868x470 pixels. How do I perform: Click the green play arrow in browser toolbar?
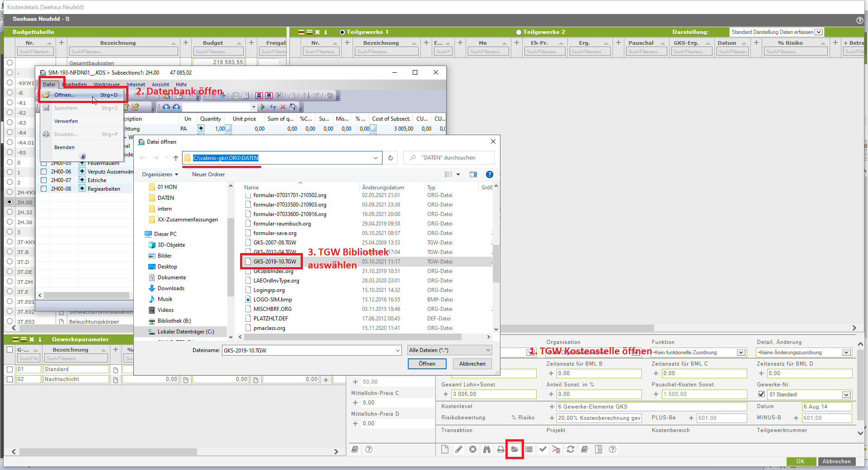pos(263,107)
